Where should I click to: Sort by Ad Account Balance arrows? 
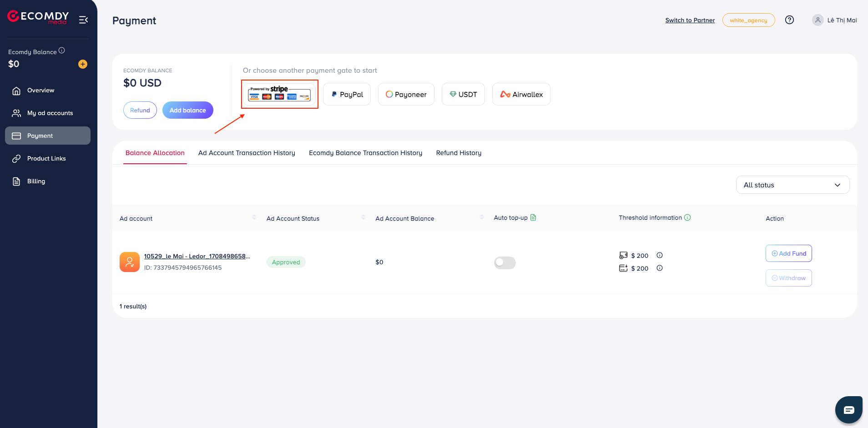click(482, 217)
